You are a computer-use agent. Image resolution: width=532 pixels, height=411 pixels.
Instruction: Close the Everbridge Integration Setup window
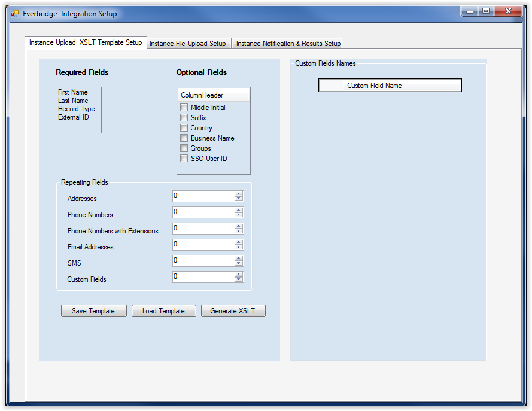pyautogui.click(x=508, y=11)
